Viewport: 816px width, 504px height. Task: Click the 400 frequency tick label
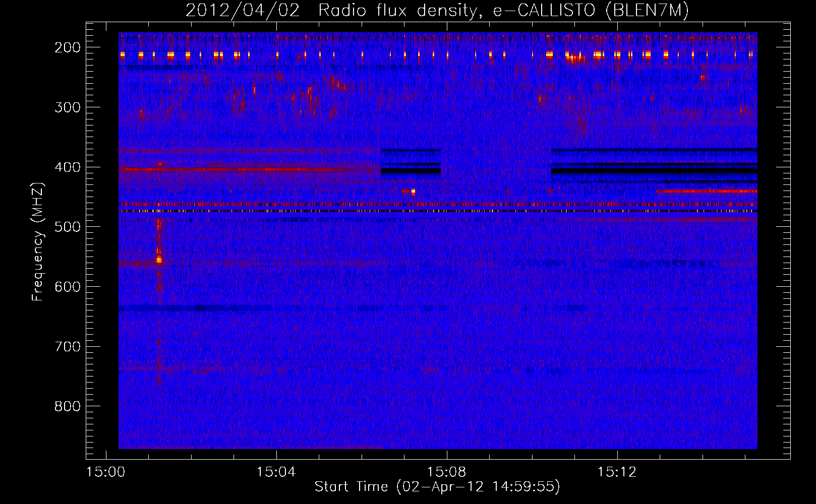[68, 167]
